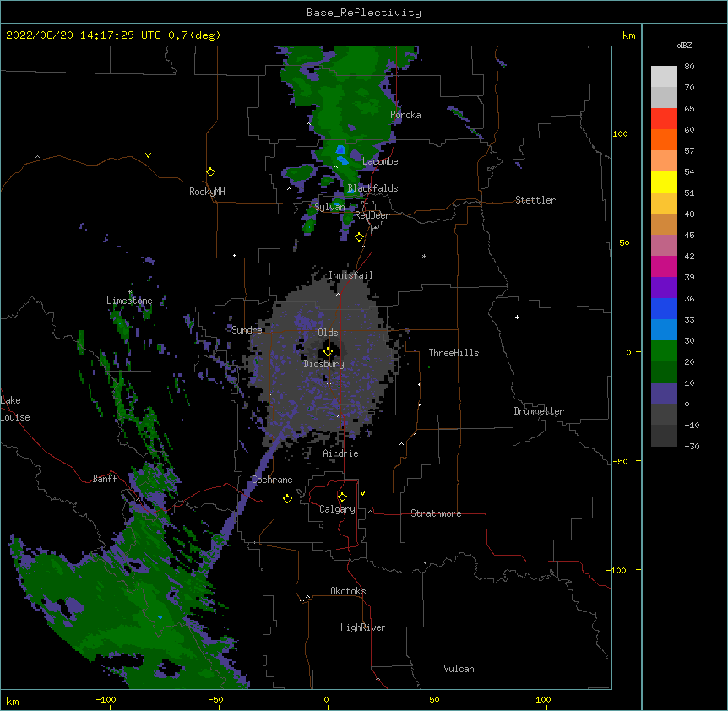Click the Stettler city label

click(x=535, y=200)
